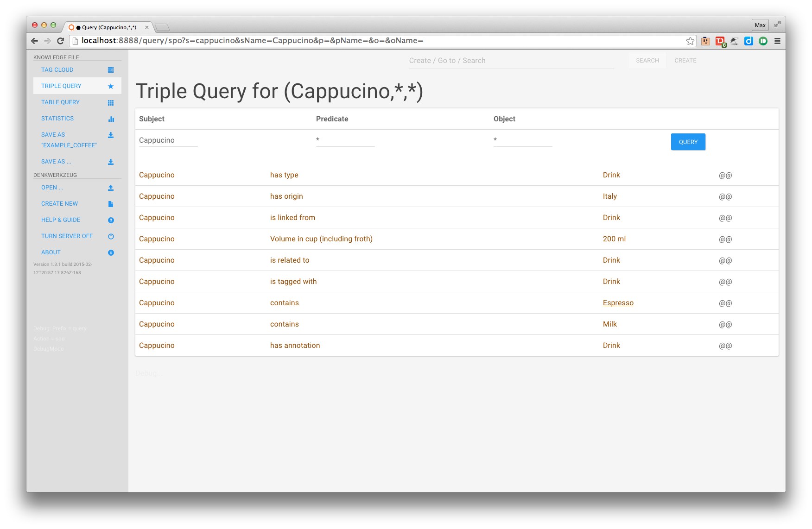The height and width of the screenshot is (529, 812).
Task: Select the Save As ... sidebar item
Action: [56, 162]
